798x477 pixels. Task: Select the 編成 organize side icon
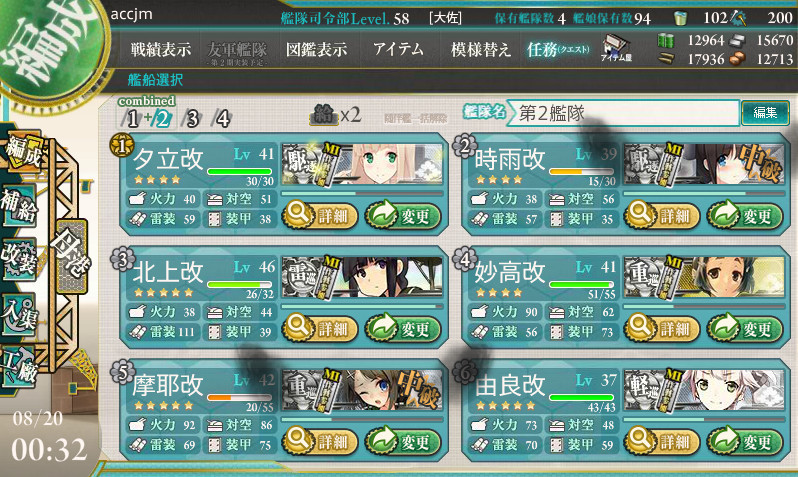[x=23, y=151]
